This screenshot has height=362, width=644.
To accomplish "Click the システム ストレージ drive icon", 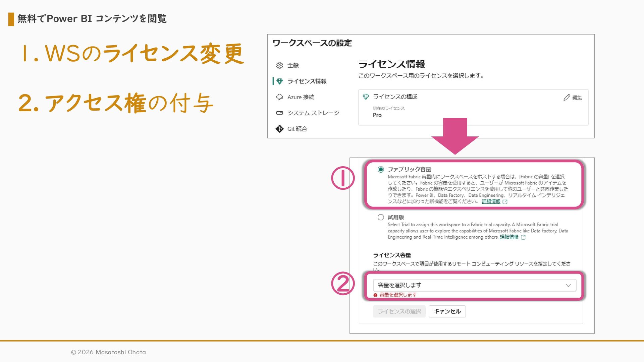I will click(279, 113).
